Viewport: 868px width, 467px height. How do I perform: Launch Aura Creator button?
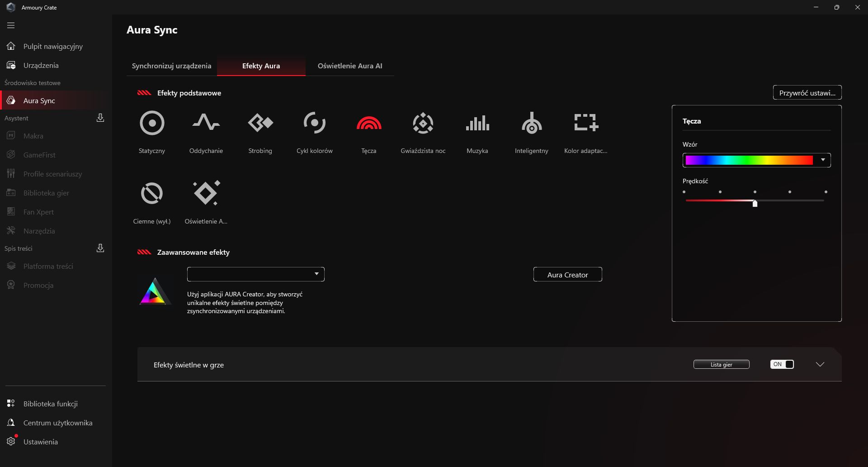568,275
